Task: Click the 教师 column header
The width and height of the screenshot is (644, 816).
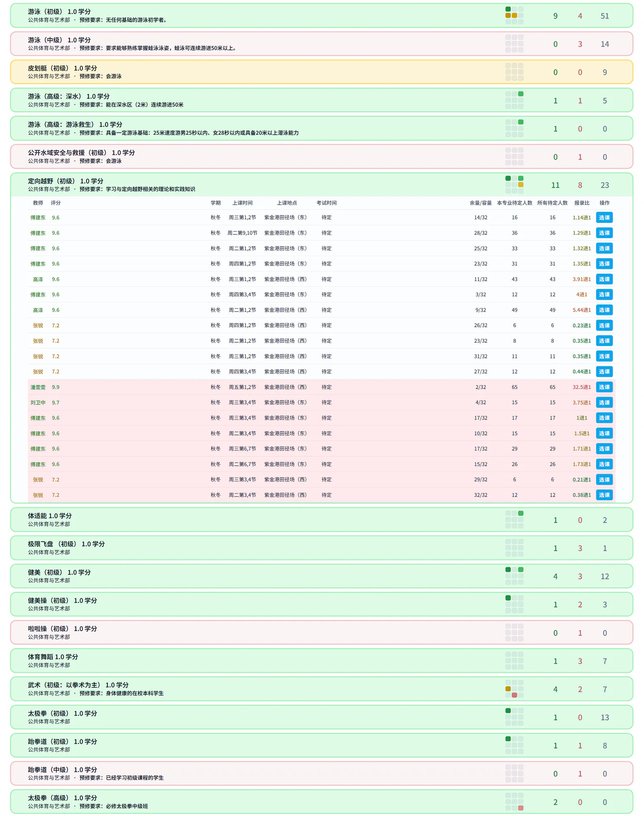Action: [38, 203]
